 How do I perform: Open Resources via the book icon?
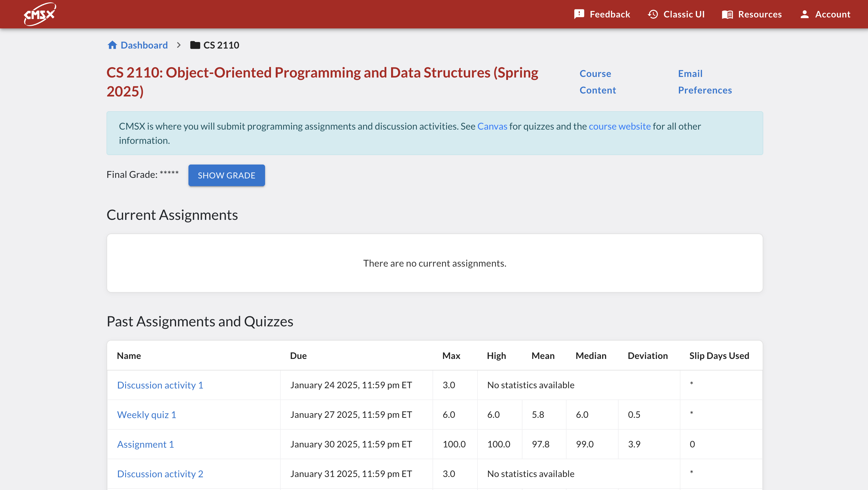pyautogui.click(x=727, y=14)
